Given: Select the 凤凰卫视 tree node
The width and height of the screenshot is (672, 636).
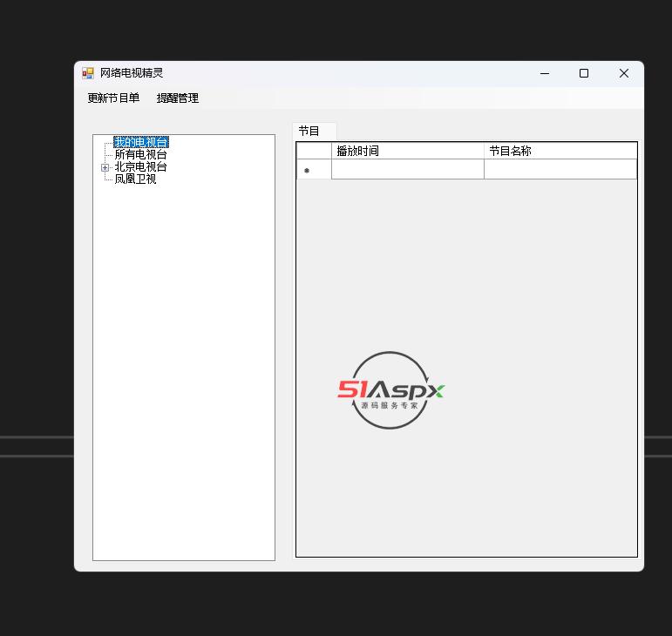Looking at the screenshot, I should (135, 179).
